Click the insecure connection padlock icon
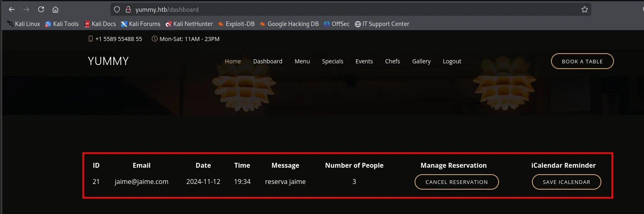The width and height of the screenshot is (644, 214). click(128, 9)
